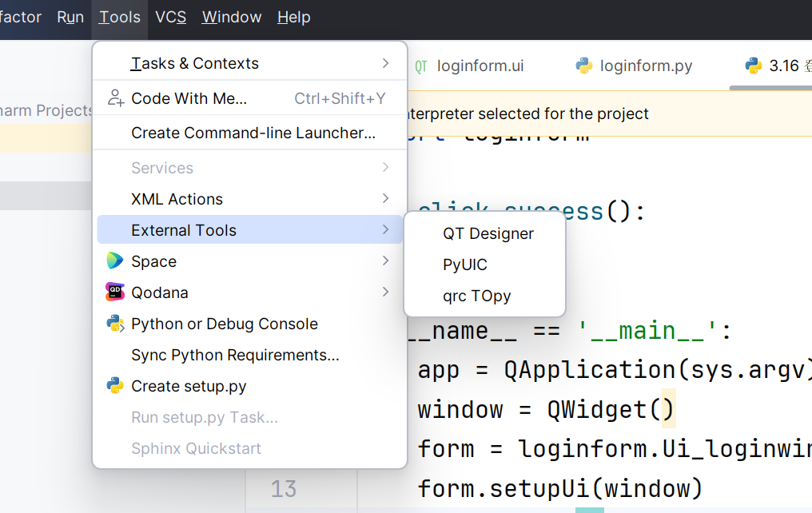Screen dimensions: 812x513
Task: Expand the Qodana submenu chevron
Action: (385, 292)
